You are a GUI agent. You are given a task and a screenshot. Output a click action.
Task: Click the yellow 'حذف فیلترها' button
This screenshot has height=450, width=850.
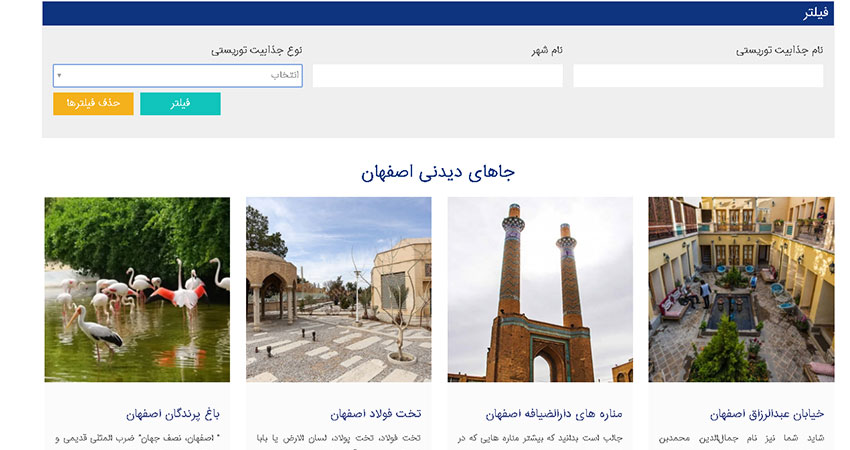93,104
